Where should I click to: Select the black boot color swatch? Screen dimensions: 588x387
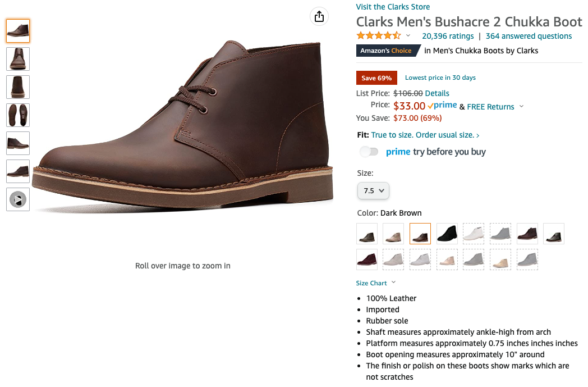[447, 234]
